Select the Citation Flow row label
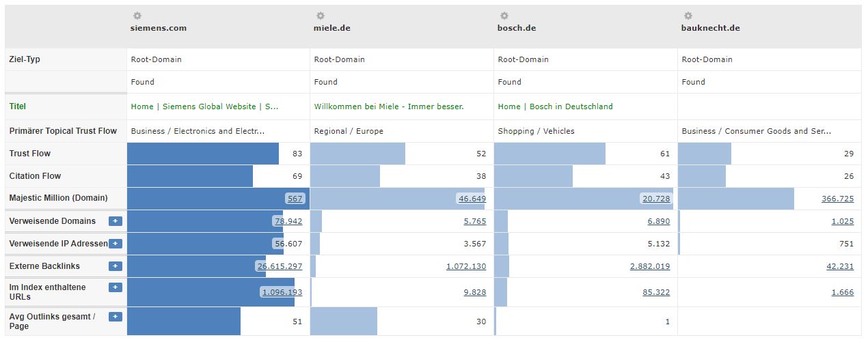 point(35,176)
